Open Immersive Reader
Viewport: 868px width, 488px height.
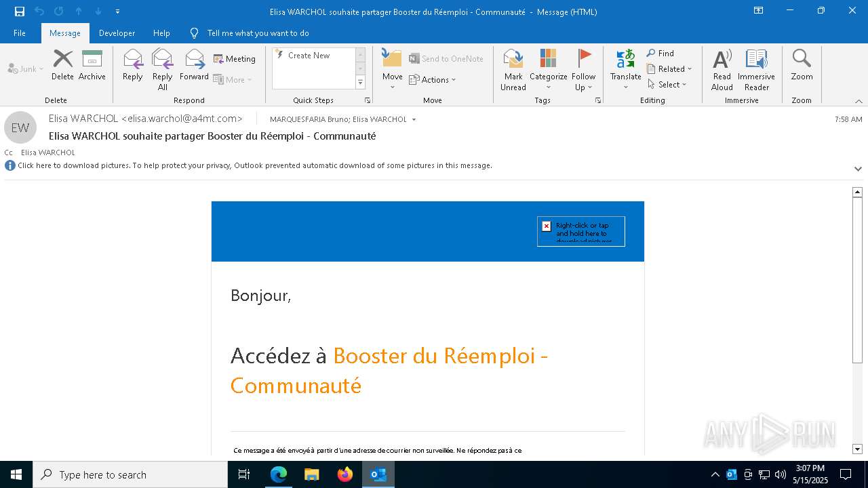756,69
